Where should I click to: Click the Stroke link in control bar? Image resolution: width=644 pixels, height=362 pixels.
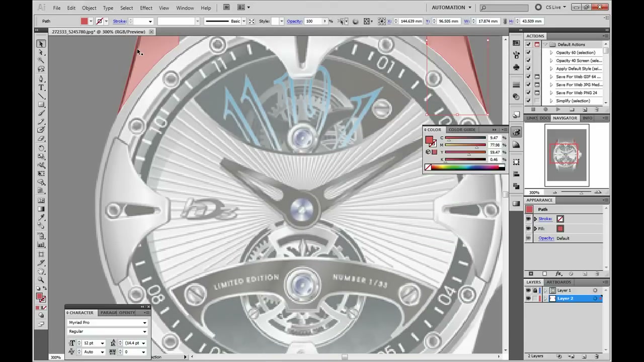(x=120, y=21)
